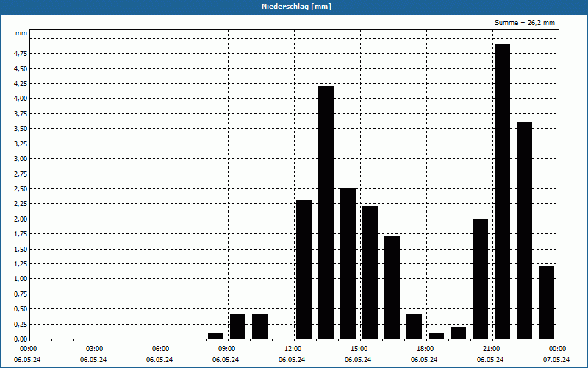The image size is (588, 368).
Task: Click the mm unit label on y-axis
Action: pyautogui.click(x=21, y=33)
